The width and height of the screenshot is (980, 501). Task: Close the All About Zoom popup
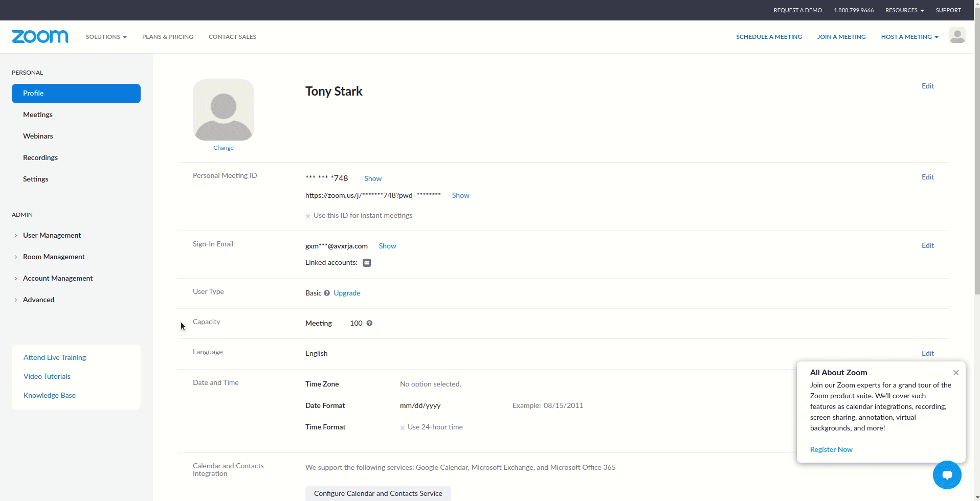(x=956, y=373)
